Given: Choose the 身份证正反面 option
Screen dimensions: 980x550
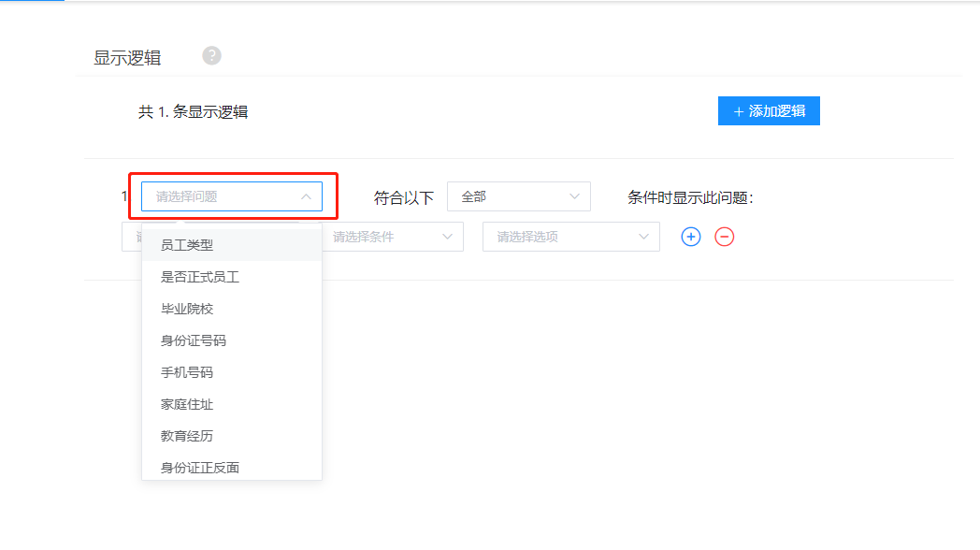Looking at the screenshot, I should [200, 467].
